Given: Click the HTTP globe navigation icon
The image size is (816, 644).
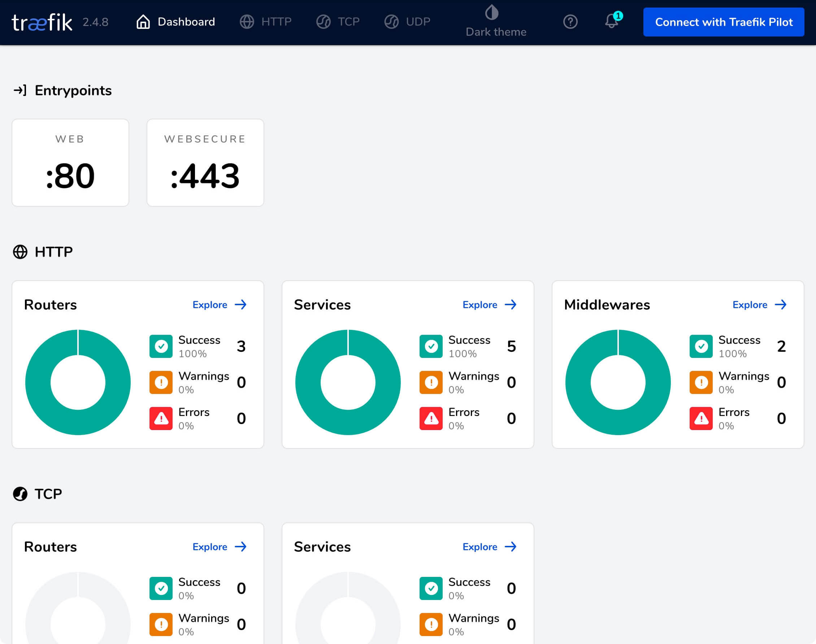Looking at the screenshot, I should click(x=247, y=22).
